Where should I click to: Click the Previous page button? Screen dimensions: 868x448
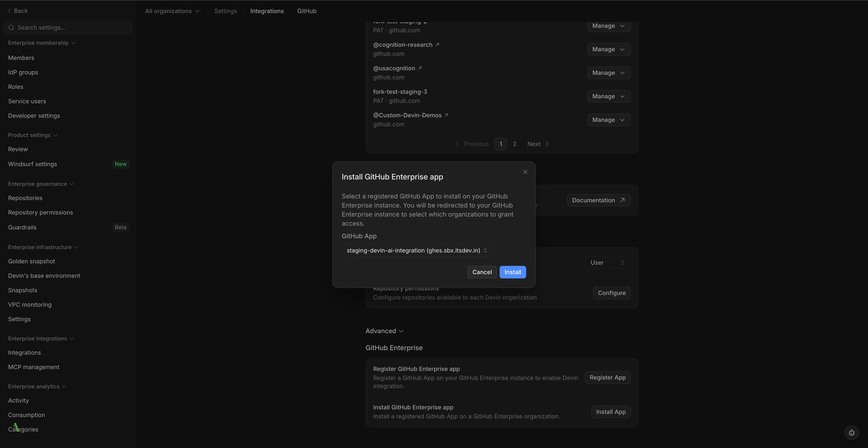pos(472,144)
